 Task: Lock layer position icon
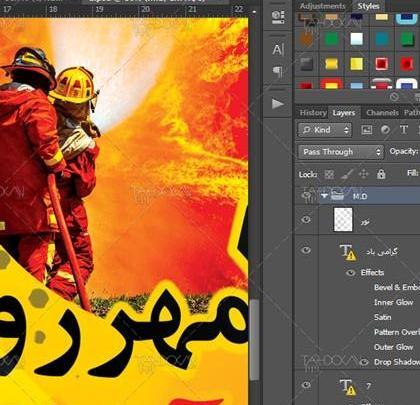[x=364, y=174]
